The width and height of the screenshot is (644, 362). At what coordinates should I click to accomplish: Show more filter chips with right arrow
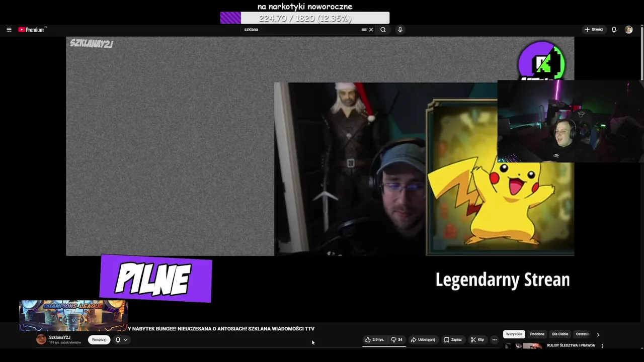coord(598,334)
